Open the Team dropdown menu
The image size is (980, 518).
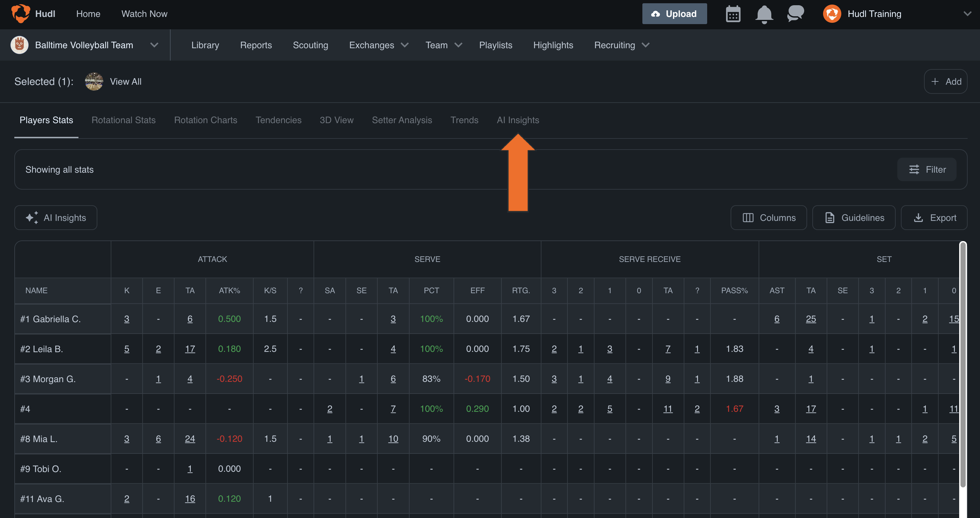pyautogui.click(x=443, y=45)
